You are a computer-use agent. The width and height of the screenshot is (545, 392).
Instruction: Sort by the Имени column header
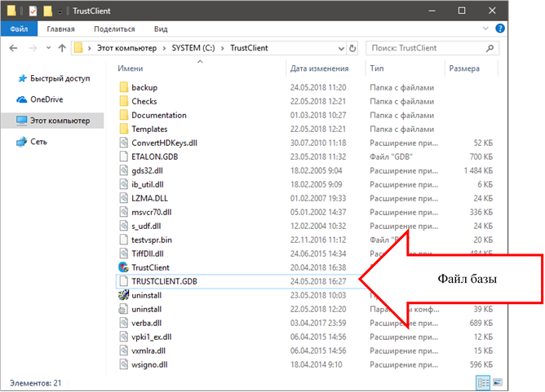pyautogui.click(x=131, y=68)
